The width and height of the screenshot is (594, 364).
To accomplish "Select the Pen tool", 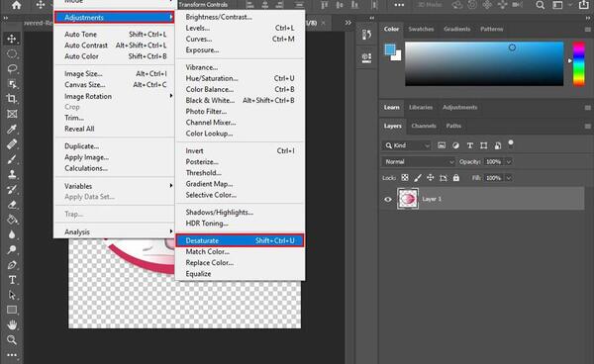I will 12,265.
